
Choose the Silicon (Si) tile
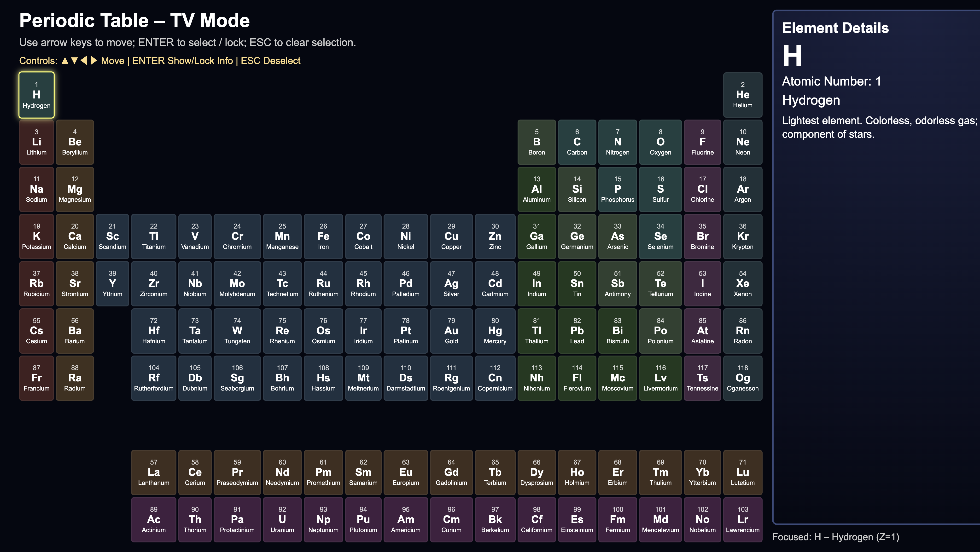577,189
